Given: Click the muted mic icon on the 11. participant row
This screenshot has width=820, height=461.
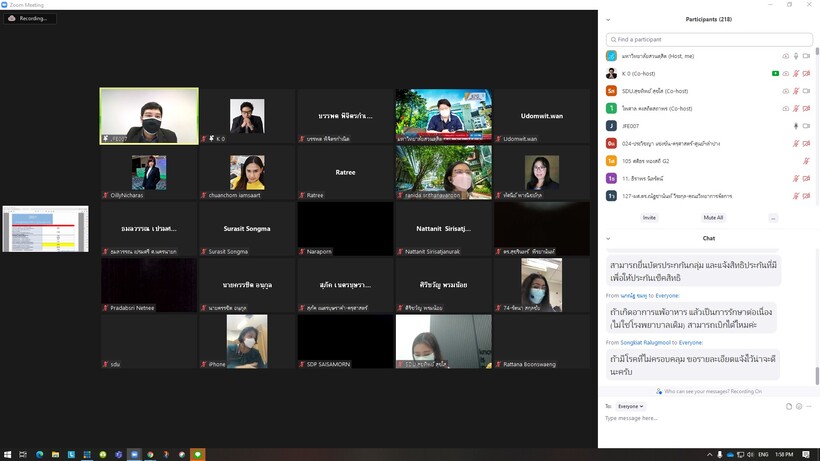Looking at the screenshot, I should point(796,178).
